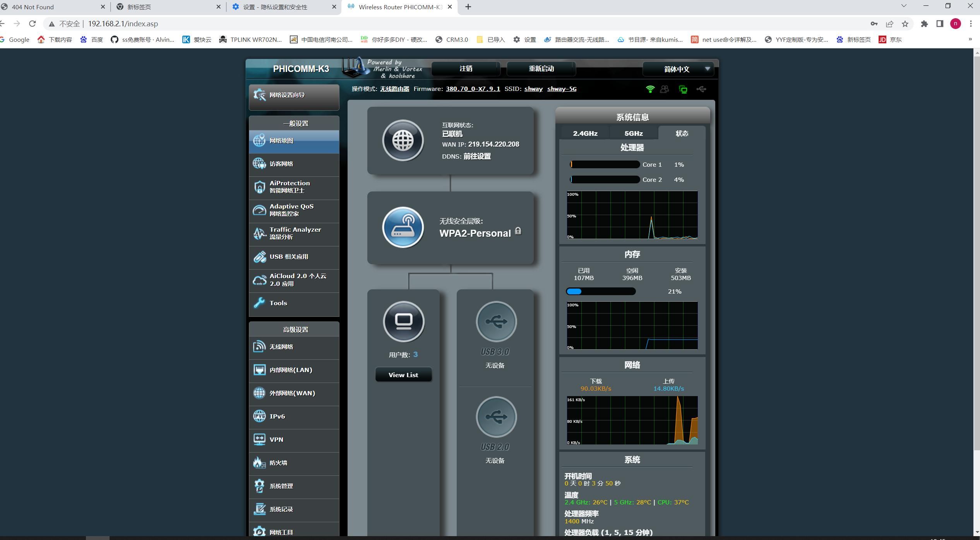
Task: Open the USB applications icon
Action: (259, 256)
